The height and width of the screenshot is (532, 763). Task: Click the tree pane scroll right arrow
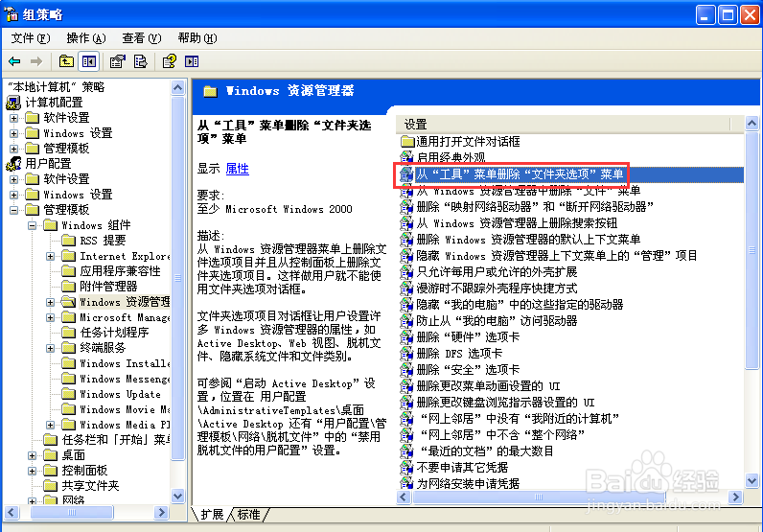point(161,512)
